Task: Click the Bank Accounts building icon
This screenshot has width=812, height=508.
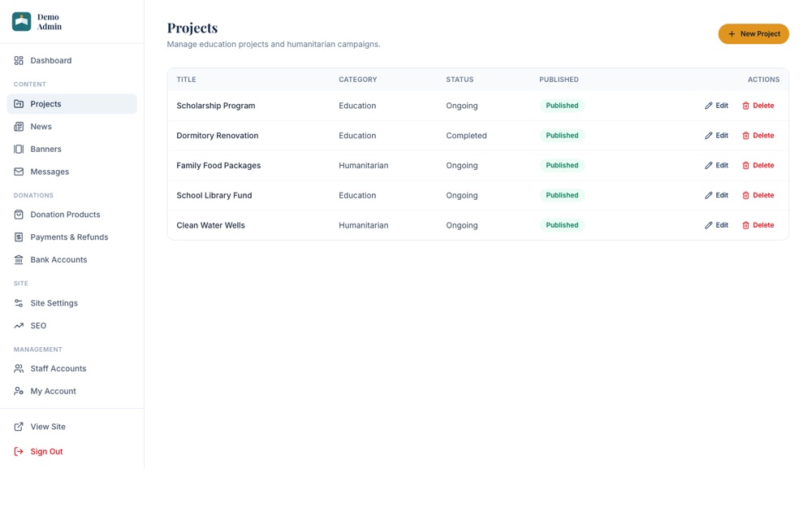Action: 19,260
